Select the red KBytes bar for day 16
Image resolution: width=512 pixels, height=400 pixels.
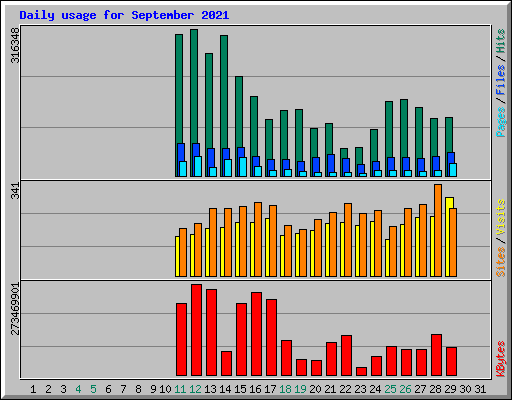point(256,334)
